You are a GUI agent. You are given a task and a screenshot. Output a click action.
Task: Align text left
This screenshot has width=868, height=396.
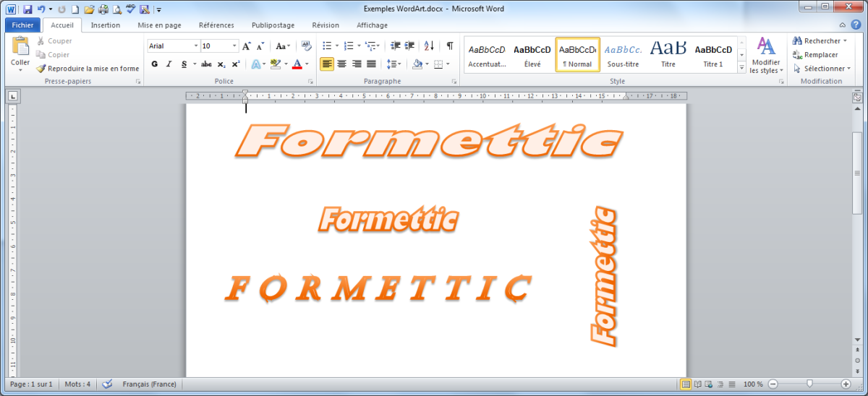point(327,64)
